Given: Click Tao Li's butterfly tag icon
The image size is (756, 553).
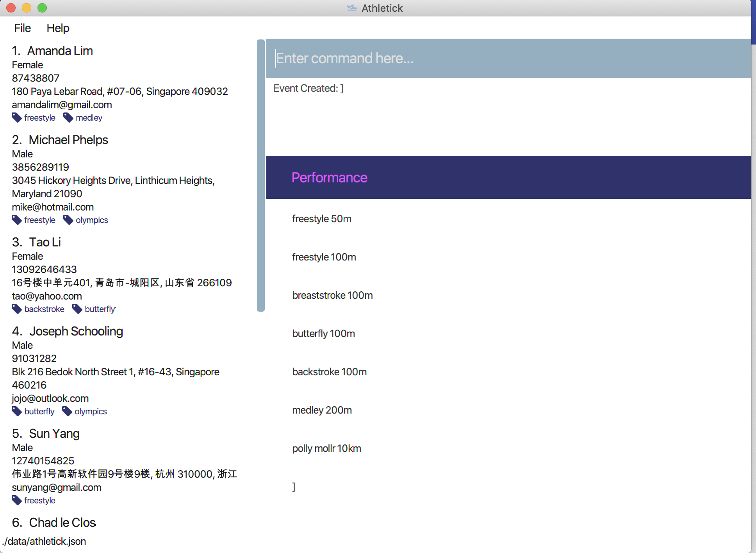Looking at the screenshot, I should click(x=77, y=309).
